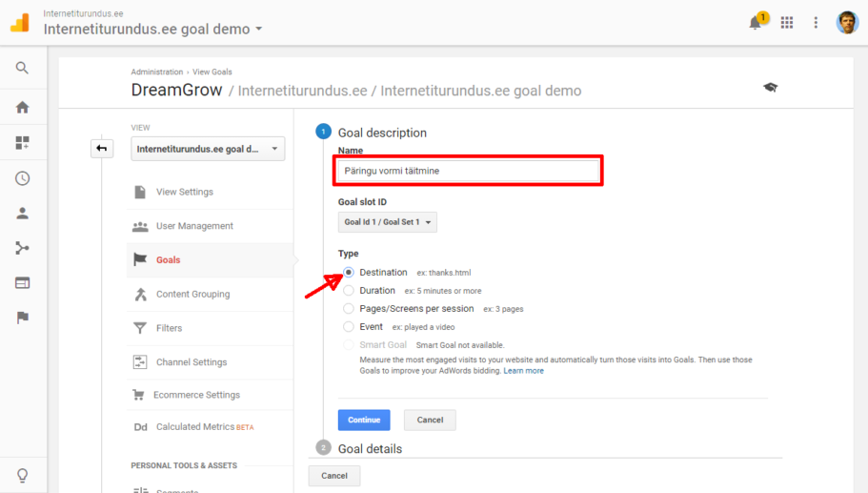Click the Administration breadcrumb link

point(156,72)
